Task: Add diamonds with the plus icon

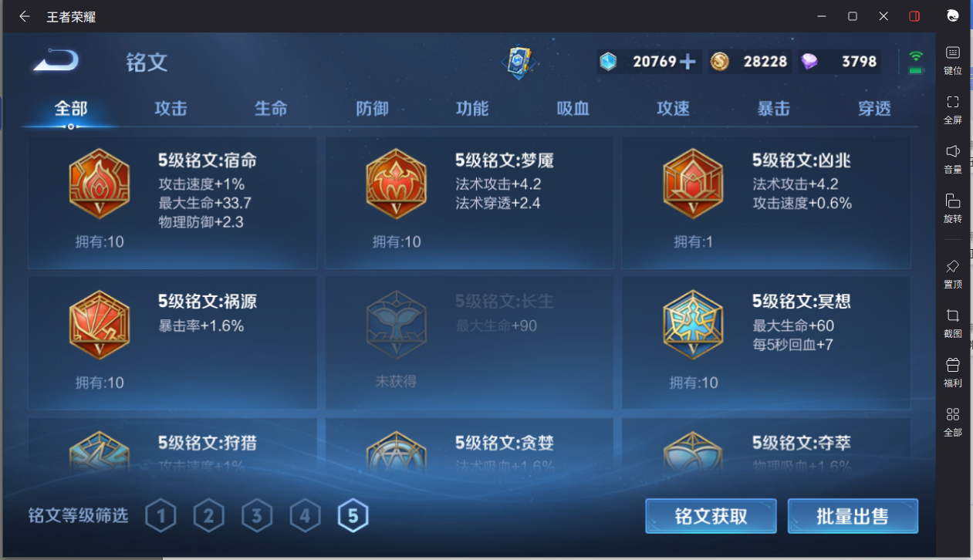Action: tap(687, 61)
